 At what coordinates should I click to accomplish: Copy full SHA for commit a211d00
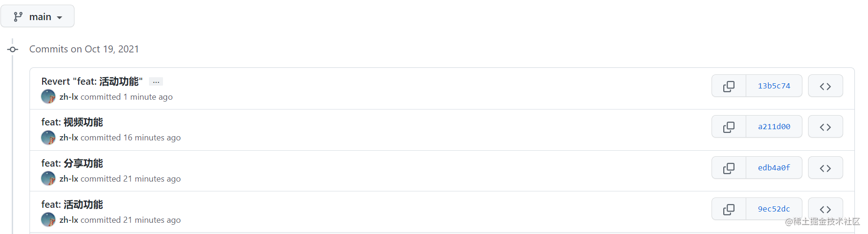[x=728, y=127]
